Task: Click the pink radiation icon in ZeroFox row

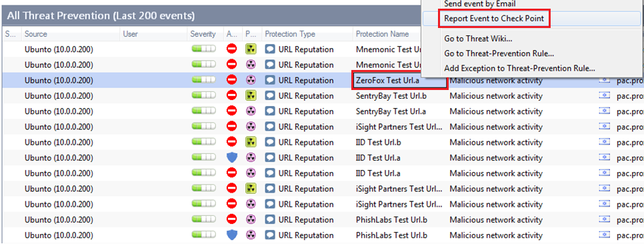Action: (x=251, y=81)
